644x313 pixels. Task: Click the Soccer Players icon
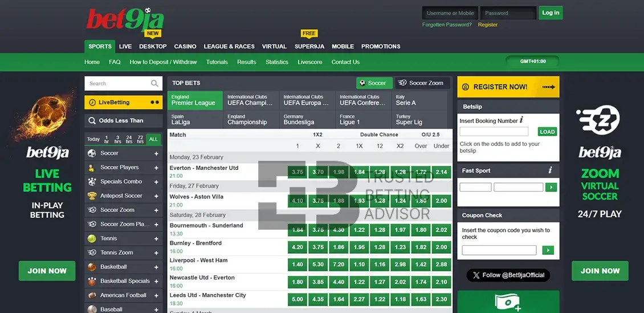click(x=92, y=168)
